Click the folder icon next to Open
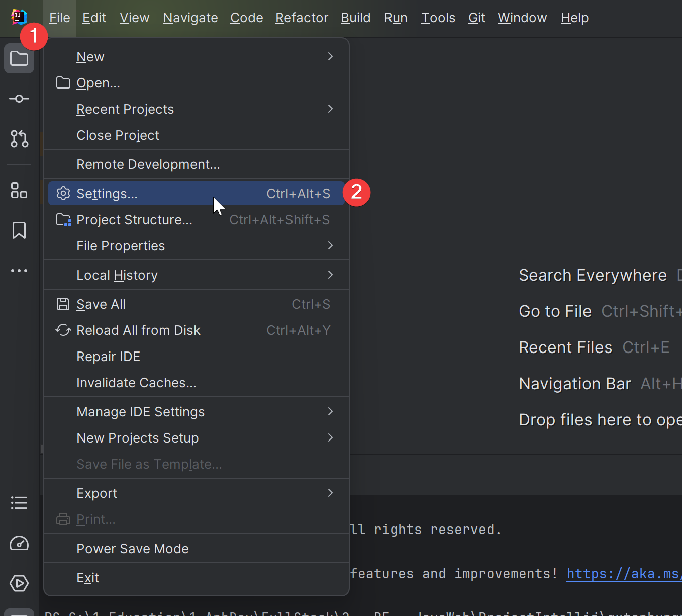 click(63, 82)
